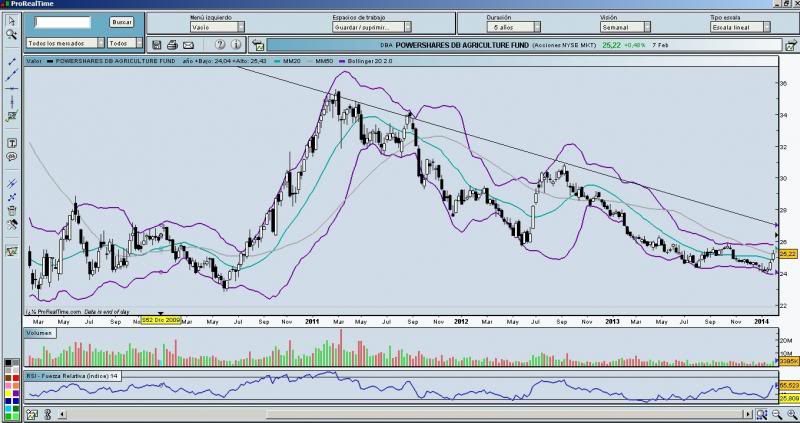The height and width of the screenshot is (423, 800).
Task: Select the magnifier zoom tool in left toolbar
Action: click(12, 35)
